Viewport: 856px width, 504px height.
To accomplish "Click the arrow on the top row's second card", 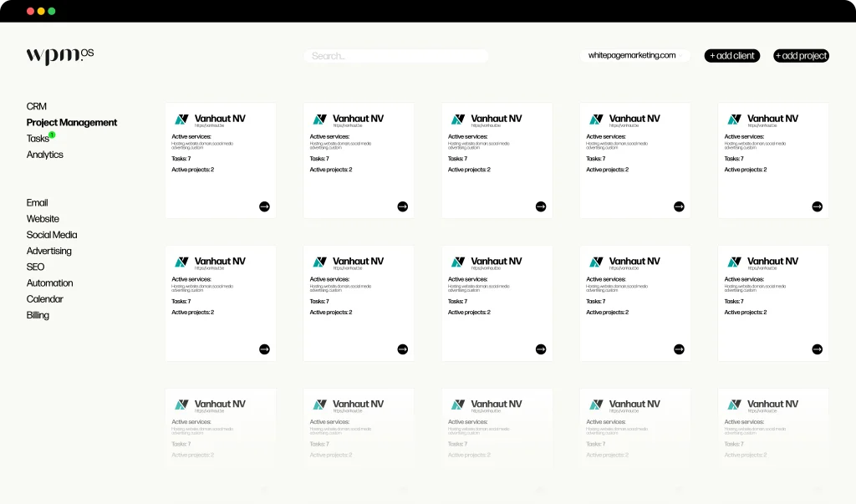I will point(402,206).
